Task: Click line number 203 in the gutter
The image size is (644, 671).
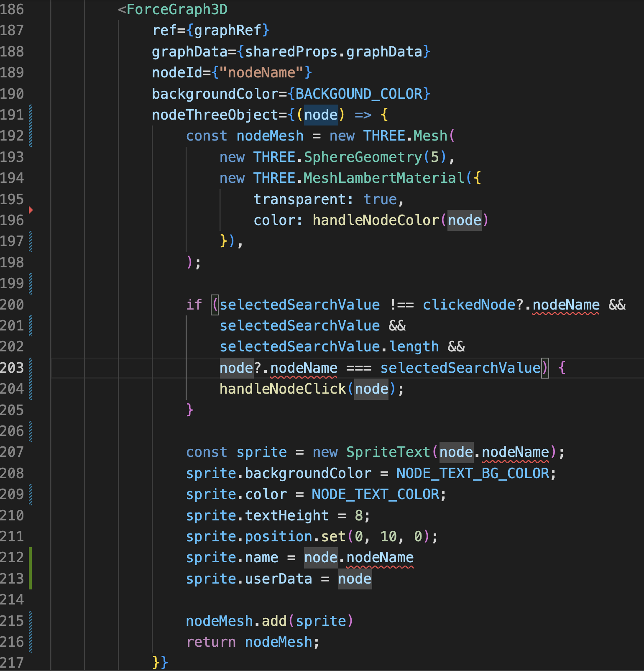Action: [12, 368]
